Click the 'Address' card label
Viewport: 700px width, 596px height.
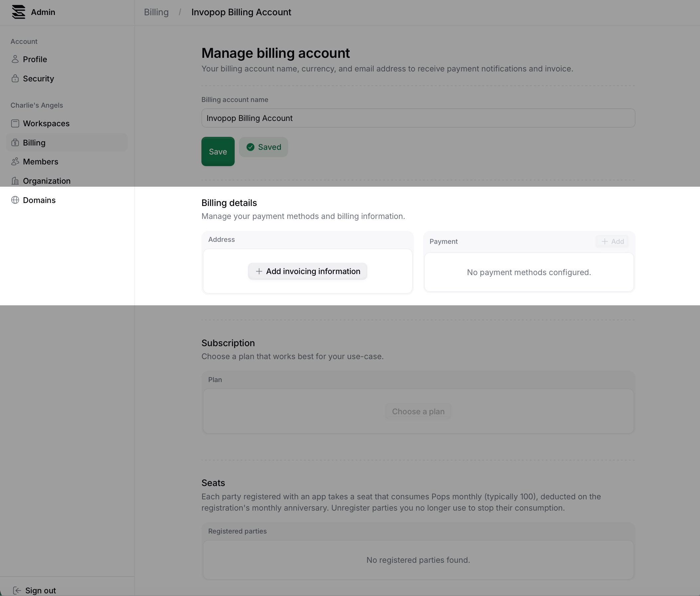pyautogui.click(x=221, y=240)
